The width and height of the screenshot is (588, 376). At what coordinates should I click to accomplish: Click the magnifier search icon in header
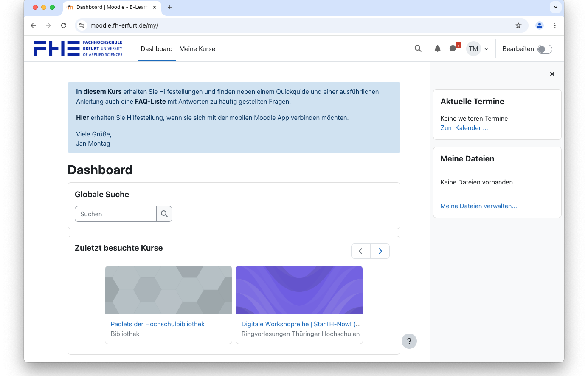pyautogui.click(x=418, y=49)
